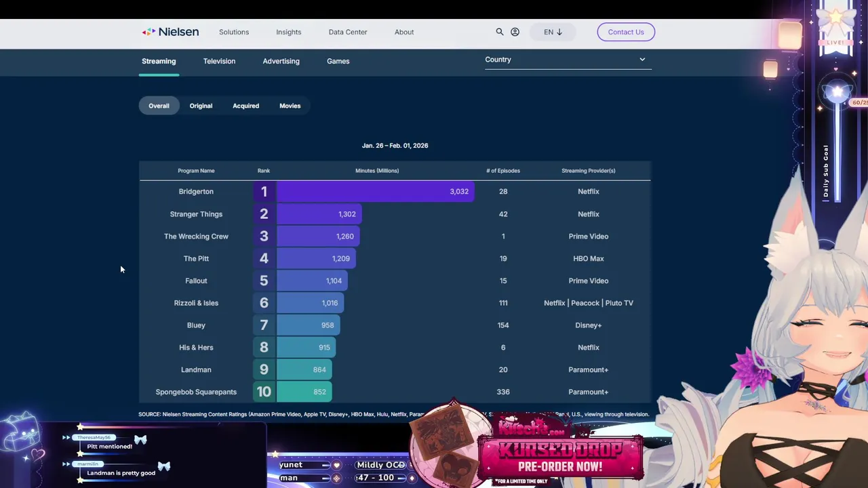Click the Jan. 26 – Feb. 01, 2026 date
This screenshot has height=488, width=868.
(x=395, y=146)
